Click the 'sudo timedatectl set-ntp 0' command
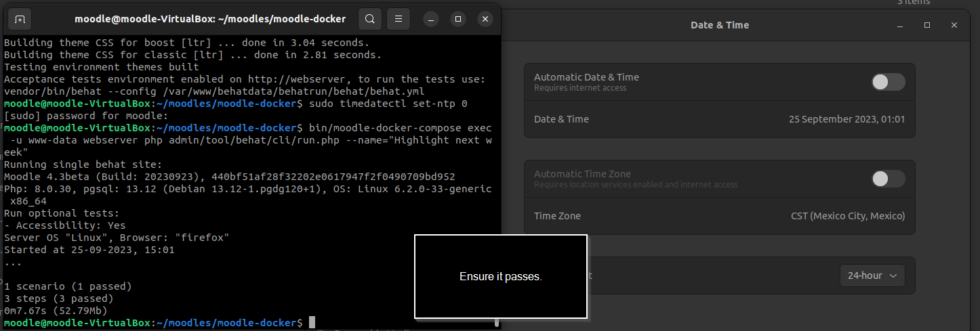The width and height of the screenshot is (980, 331). [388, 104]
